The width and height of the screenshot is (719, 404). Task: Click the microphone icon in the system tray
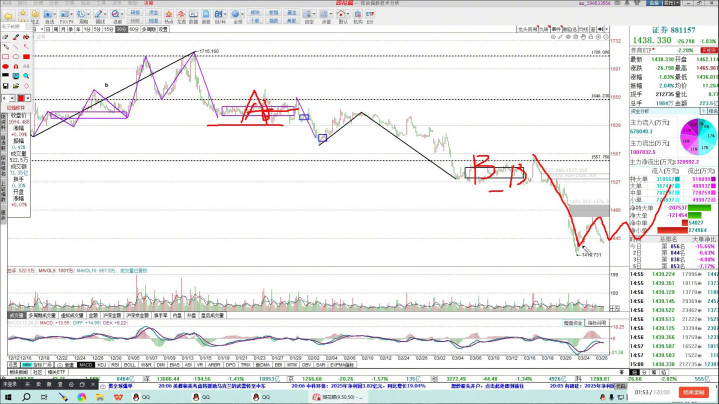point(611,397)
